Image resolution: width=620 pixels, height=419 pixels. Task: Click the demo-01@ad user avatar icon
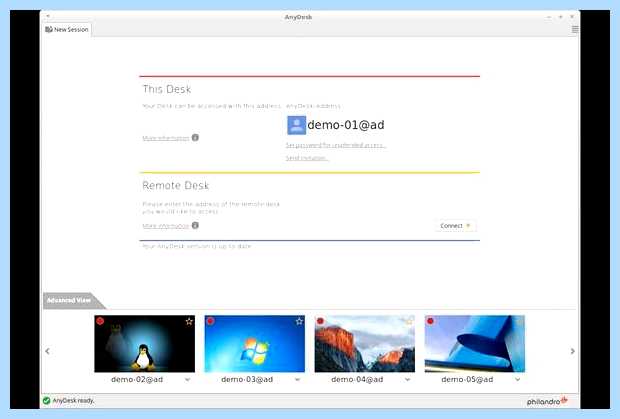(296, 125)
